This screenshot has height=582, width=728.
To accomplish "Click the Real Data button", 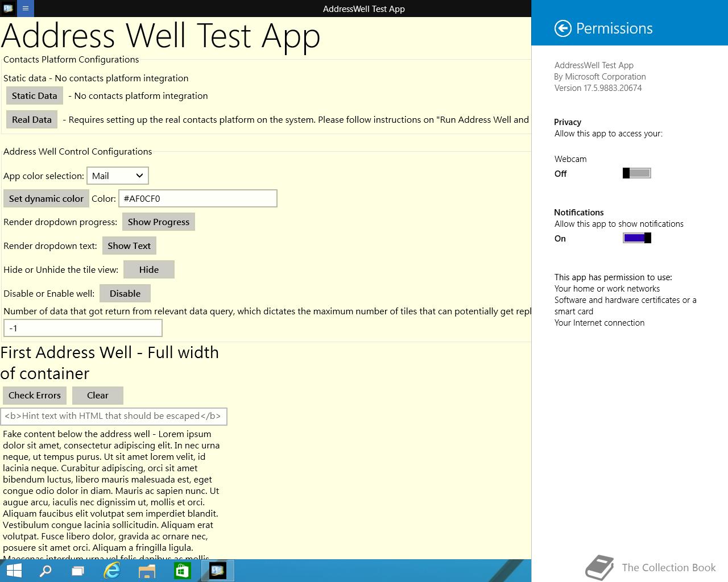I will [x=32, y=119].
